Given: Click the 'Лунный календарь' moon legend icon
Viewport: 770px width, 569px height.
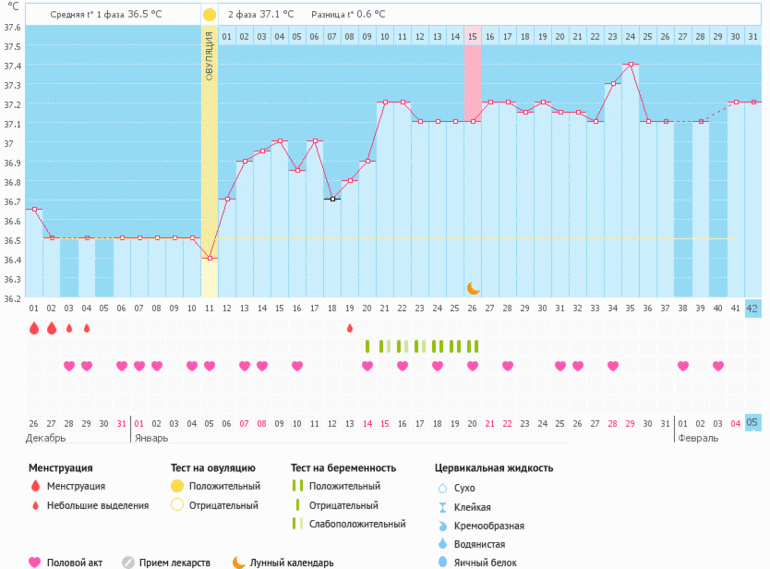Looking at the screenshot, I should tap(239, 562).
